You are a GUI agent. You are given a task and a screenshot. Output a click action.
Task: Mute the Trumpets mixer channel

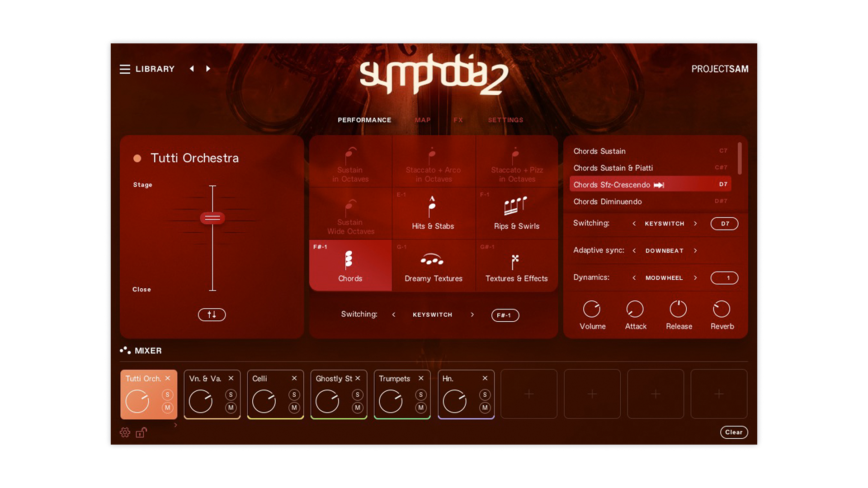coord(421,408)
